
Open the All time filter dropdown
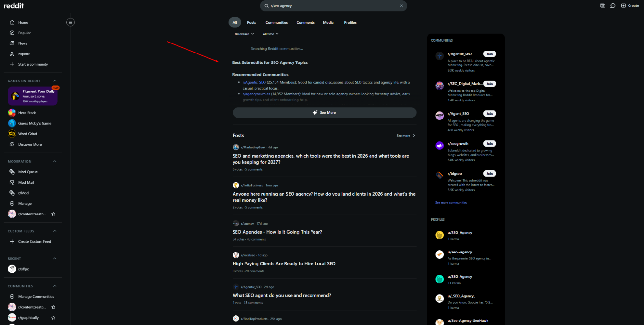pyautogui.click(x=270, y=34)
